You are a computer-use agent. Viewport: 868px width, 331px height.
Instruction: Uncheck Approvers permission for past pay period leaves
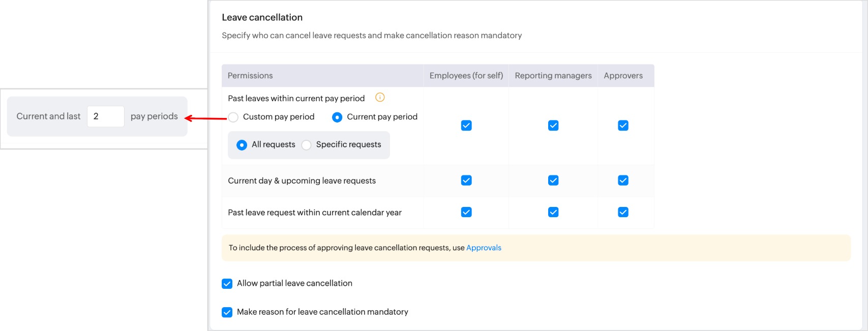tap(623, 126)
